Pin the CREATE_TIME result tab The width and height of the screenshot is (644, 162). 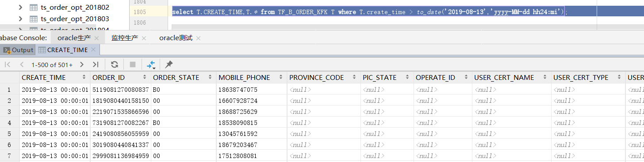click(169, 64)
